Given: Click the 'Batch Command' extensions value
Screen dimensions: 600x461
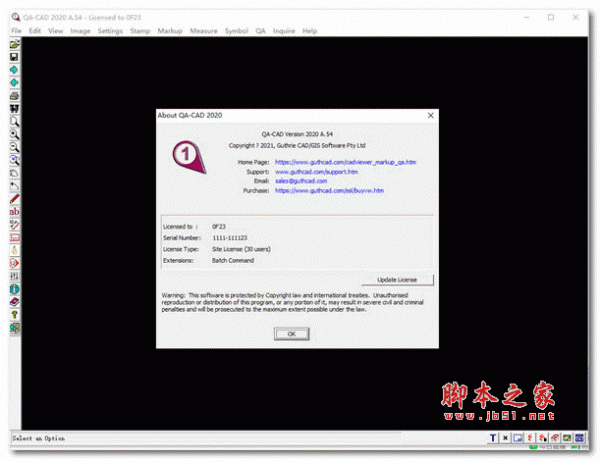Looking at the screenshot, I should [233, 261].
